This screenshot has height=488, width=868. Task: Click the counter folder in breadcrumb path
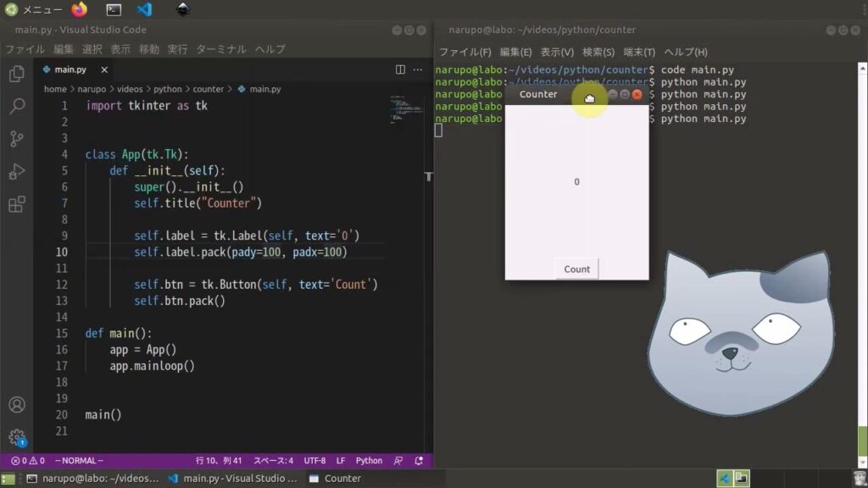(x=209, y=89)
